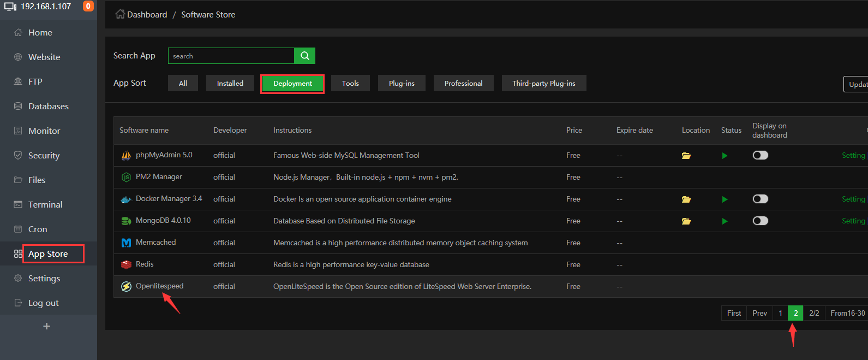Open the Terminal menu item
Viewport: 868px width, 360px height.
[45, 204]
